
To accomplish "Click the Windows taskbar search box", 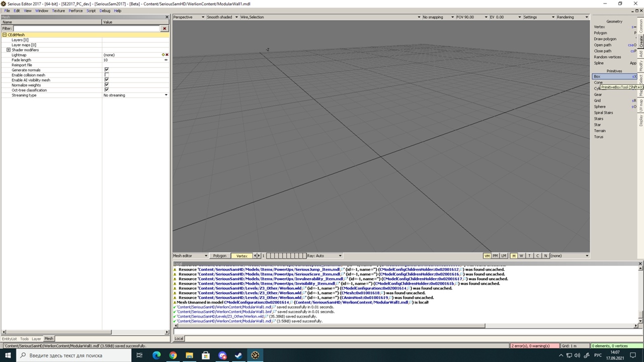I will click(x=74, y=355).
